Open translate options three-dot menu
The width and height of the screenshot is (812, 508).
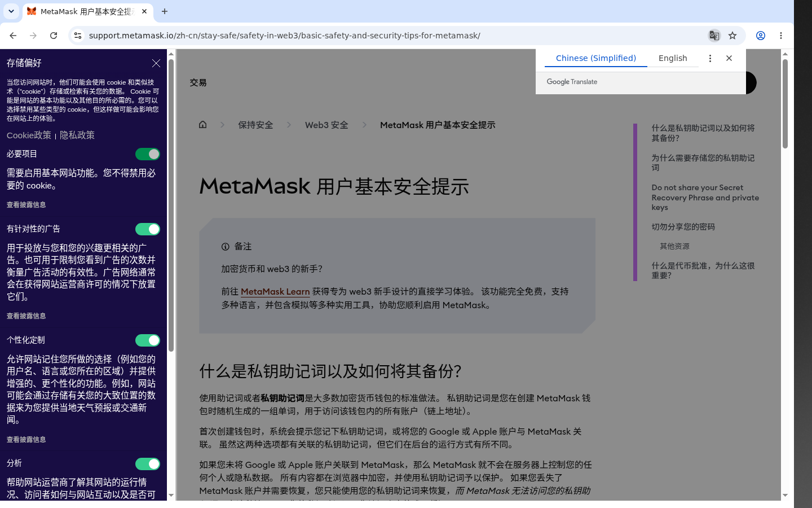(x=710, y=58)
